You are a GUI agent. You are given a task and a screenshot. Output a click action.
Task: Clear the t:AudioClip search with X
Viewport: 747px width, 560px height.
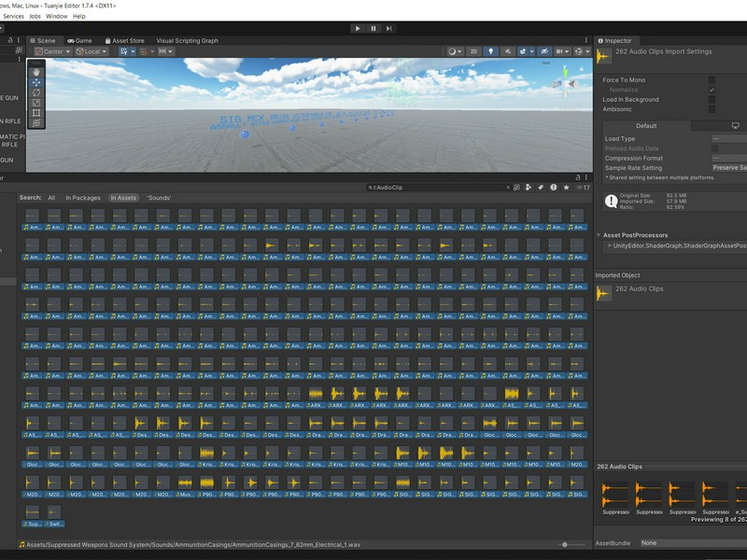(x=508, y=188)
